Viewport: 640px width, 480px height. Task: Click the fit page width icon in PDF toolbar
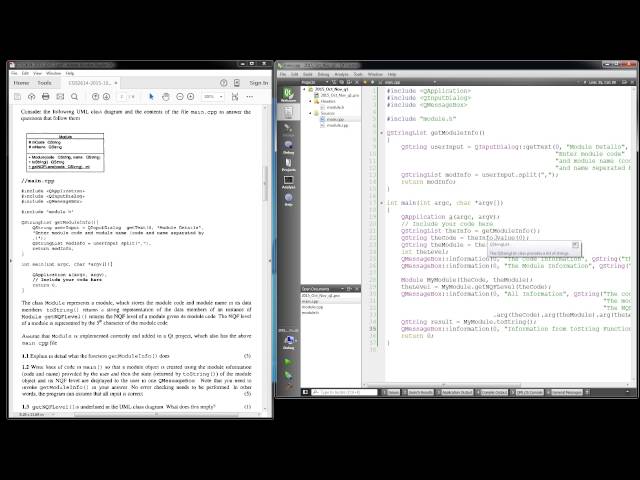point(235,97)
